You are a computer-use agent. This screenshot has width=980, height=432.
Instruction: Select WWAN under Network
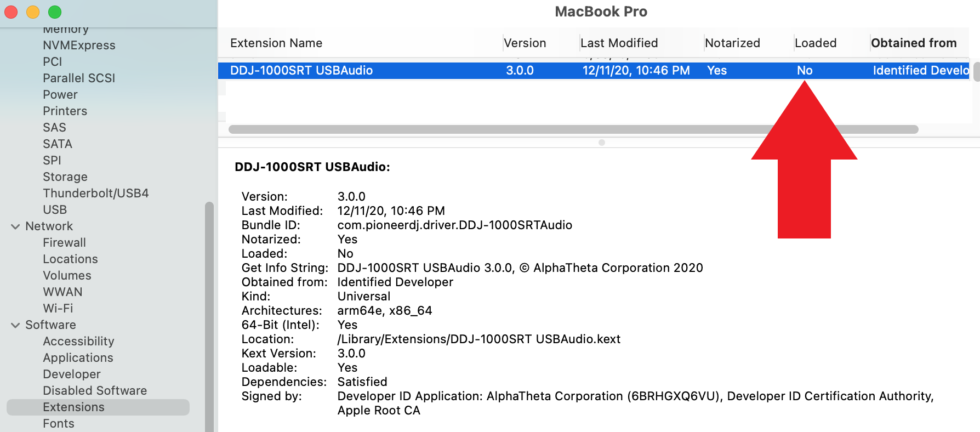(62, 292)
